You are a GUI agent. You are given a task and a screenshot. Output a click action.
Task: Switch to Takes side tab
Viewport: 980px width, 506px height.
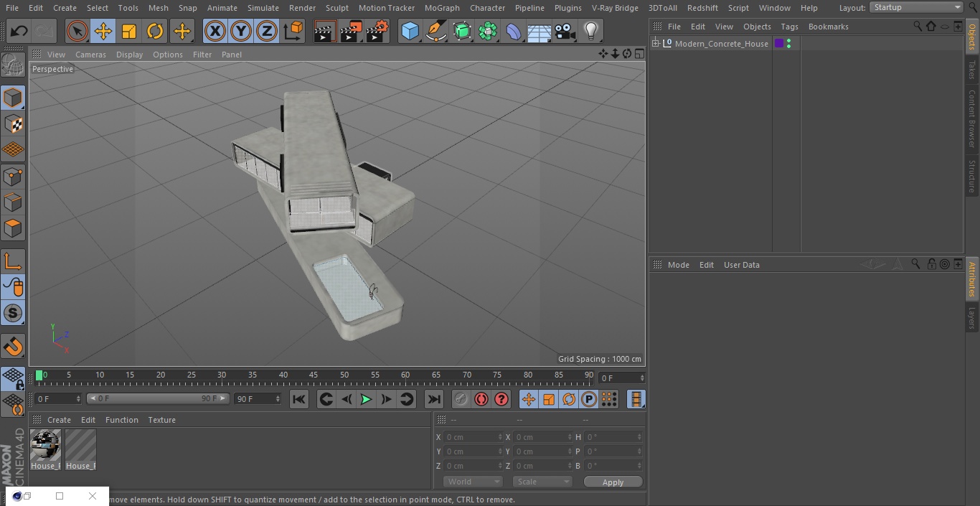coord(972,70)
